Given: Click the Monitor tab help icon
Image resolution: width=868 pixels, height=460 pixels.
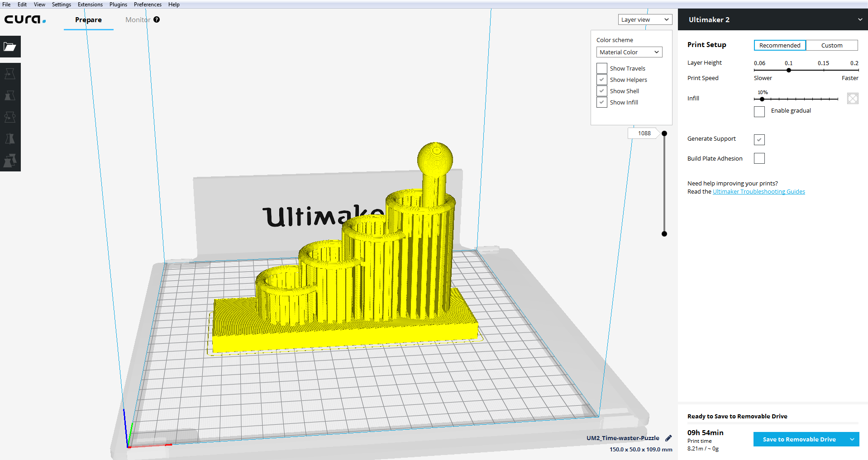Looking at the screenshot, I should tap(157, 19).
